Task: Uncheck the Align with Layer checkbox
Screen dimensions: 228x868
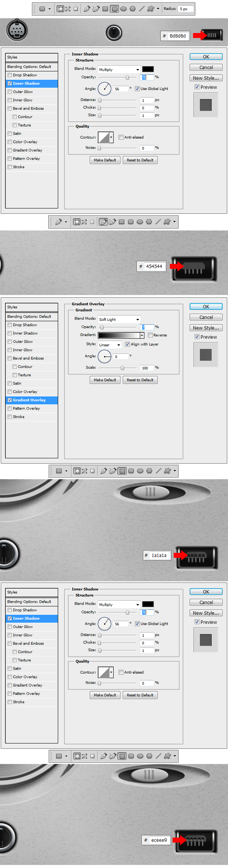Action: 127,344
